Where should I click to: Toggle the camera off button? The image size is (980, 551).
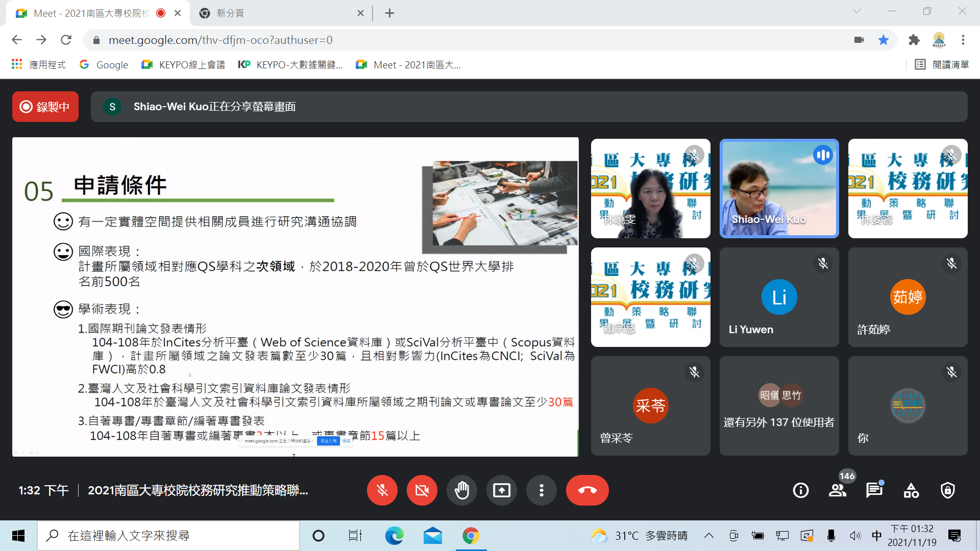pos(422,490)
